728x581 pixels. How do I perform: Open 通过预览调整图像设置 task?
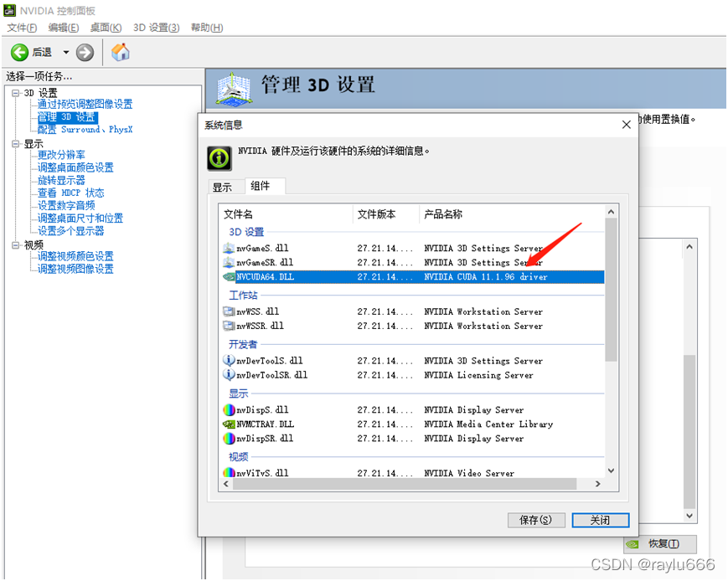click(85, 105)
